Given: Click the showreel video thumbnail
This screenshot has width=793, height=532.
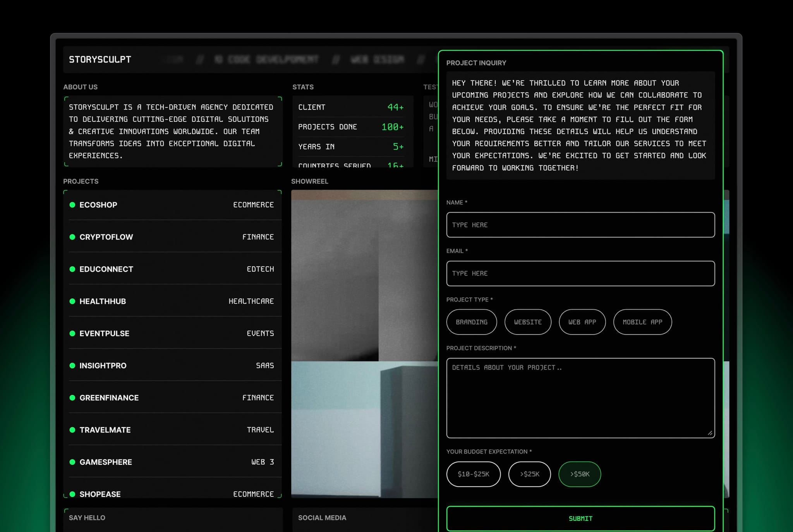Looking at the screenshot, I should [364, 344].
